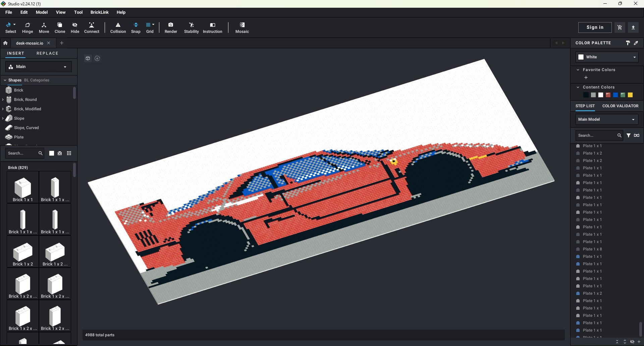The height and width of the screenshot is (346, 644).
Task: Open the Render tool
Action: click(x=171, y=27)
